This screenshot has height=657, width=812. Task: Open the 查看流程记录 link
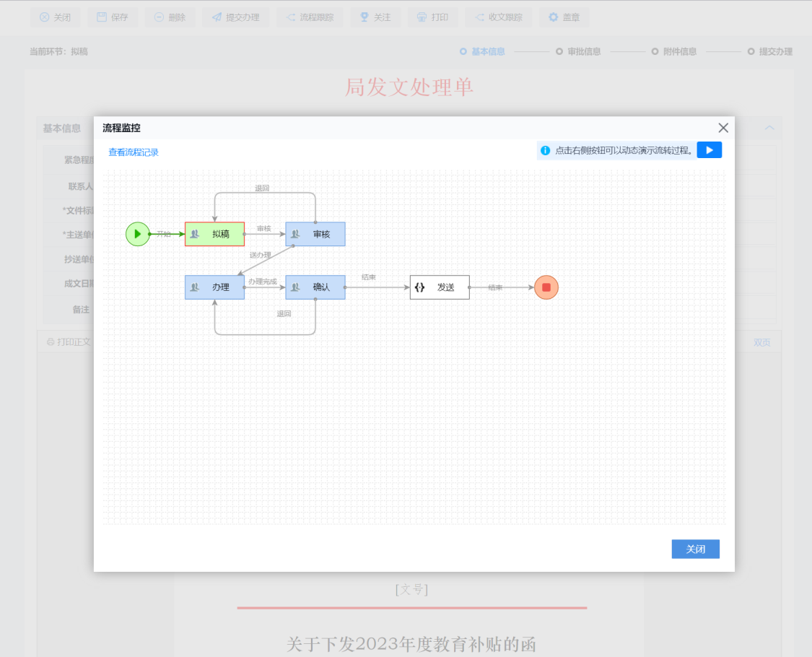[x=134, y=152]
